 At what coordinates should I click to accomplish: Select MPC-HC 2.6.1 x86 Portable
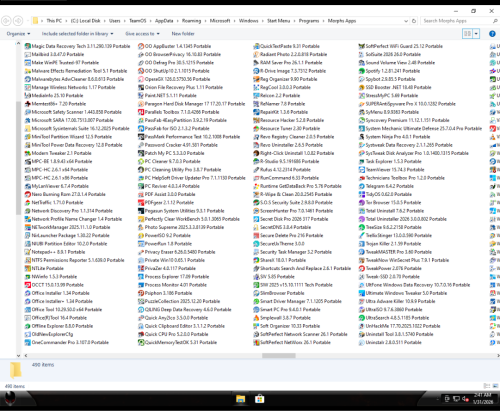tap(56, 178)
